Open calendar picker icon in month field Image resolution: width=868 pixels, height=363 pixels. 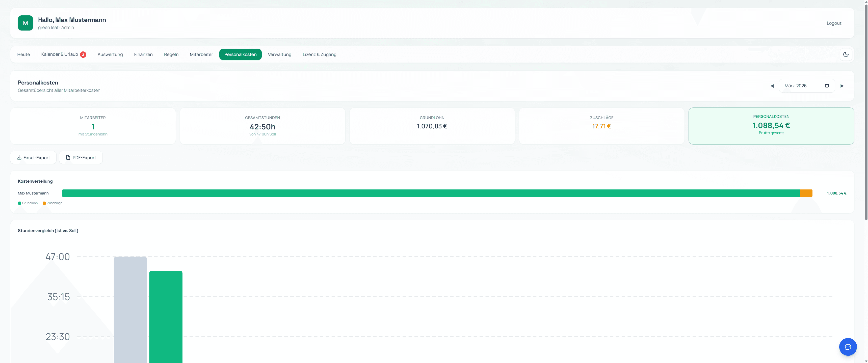click(x=827, y=86)
